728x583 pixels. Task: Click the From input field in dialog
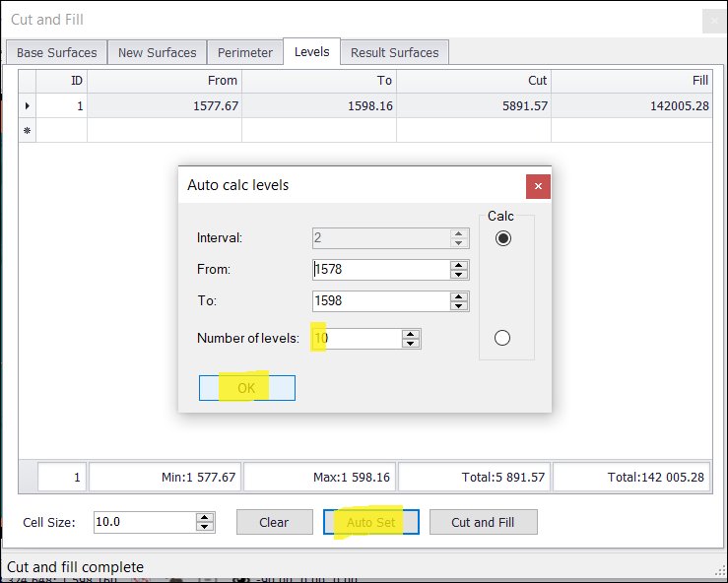point(380,270)
